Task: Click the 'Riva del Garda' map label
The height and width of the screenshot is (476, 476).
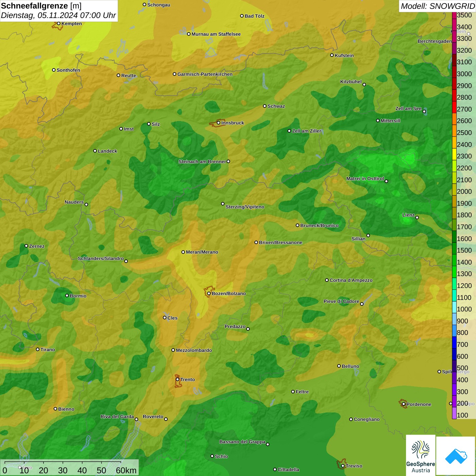Action: [x=117, y=417]
